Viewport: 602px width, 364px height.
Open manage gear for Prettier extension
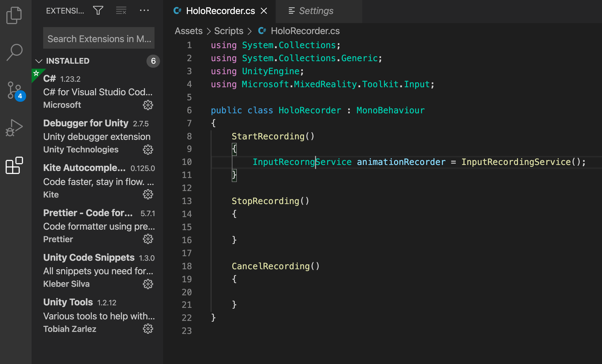pos(148,239)
